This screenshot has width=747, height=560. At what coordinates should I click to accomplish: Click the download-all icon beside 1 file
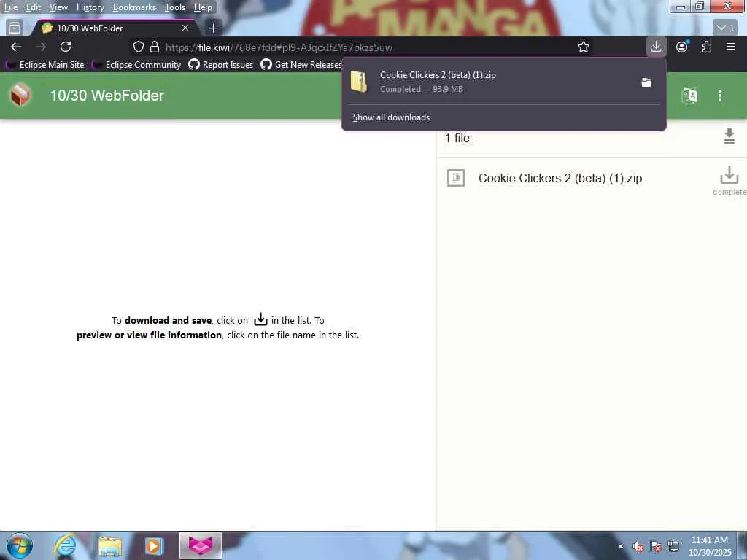[x=729, y=136]
